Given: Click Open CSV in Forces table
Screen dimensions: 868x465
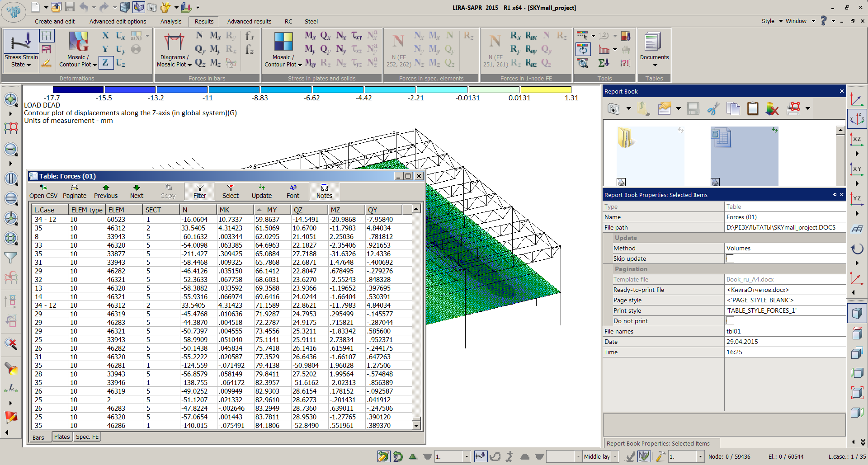Looking at the screenshot, I should click(43, 192).
